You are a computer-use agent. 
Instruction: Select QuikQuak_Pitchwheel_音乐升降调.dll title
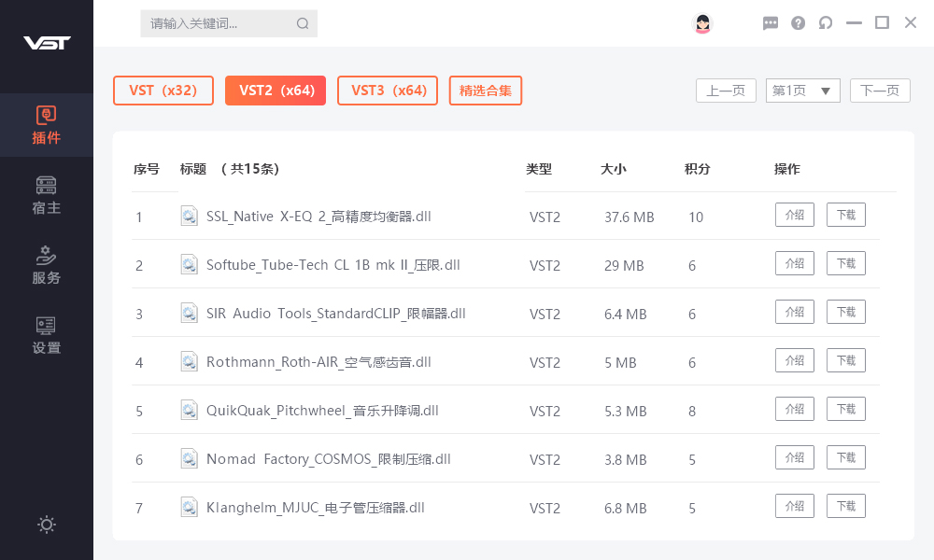pyautogui.click(x=322, y=411)
